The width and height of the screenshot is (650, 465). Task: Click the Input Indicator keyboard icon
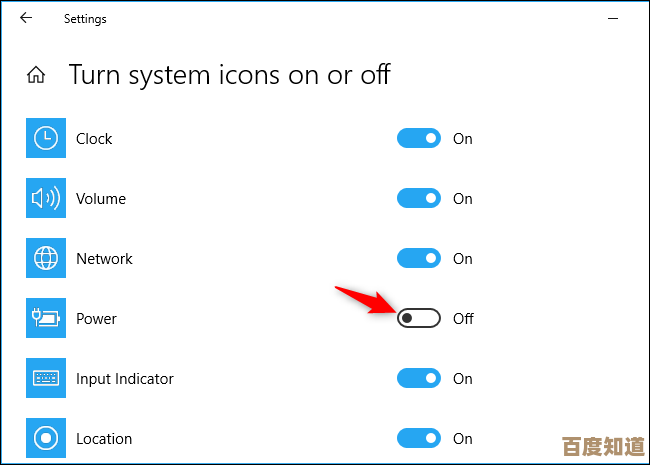coord(45,379)
